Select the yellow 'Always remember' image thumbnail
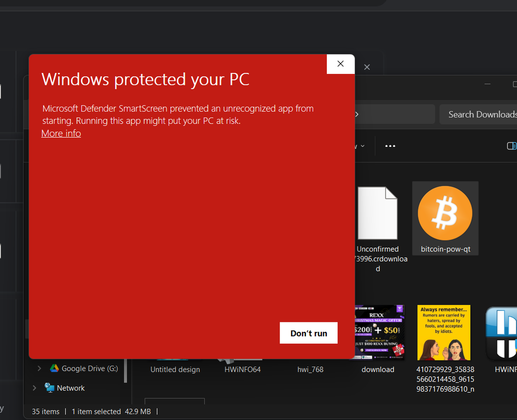 [x=444, y=332]
